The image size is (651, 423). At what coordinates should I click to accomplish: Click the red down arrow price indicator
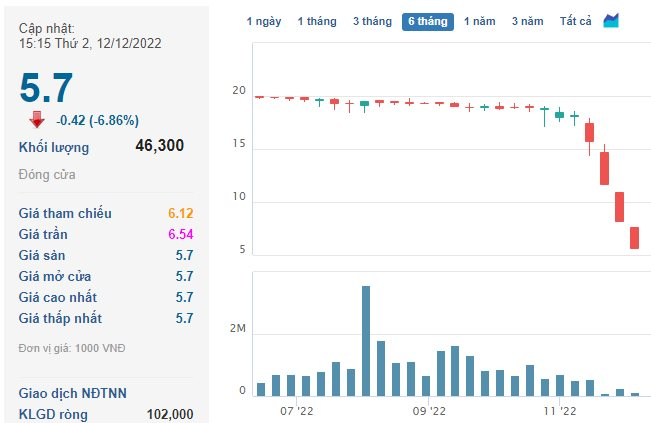(x=37, y=120)
